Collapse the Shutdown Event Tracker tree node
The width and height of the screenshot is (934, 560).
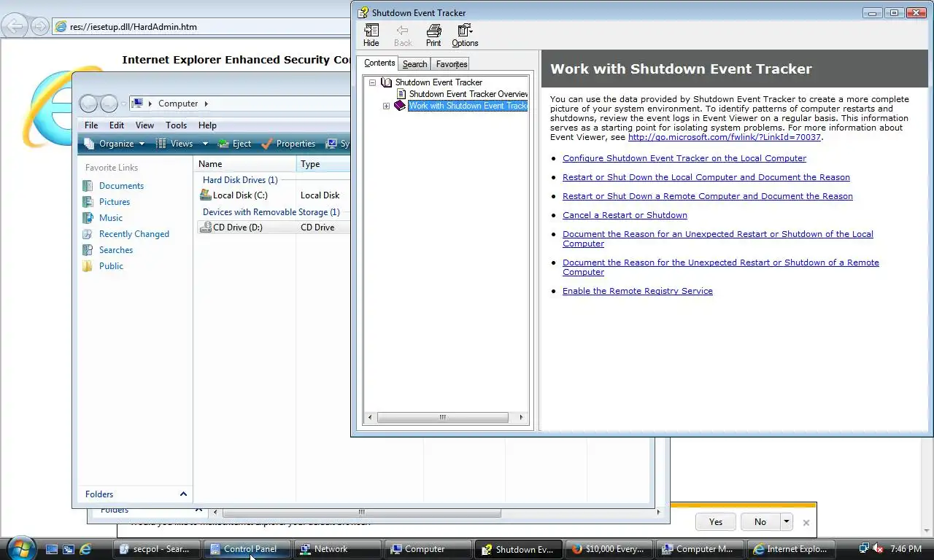[372, 82]
